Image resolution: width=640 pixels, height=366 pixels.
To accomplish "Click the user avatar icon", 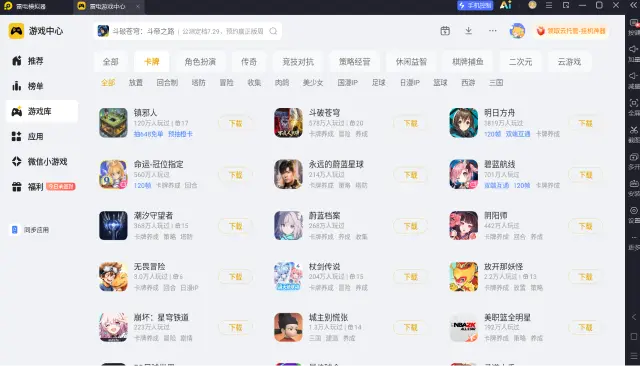I will coord(517,31).
